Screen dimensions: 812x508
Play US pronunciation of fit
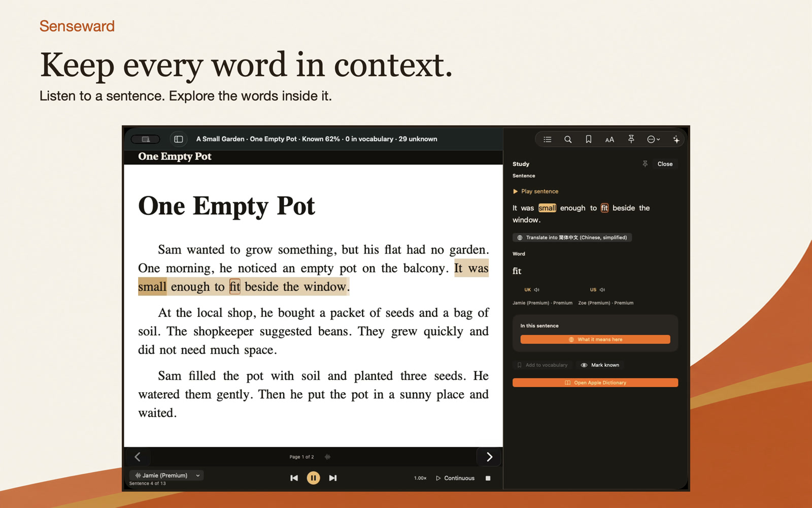coord(597,290)
